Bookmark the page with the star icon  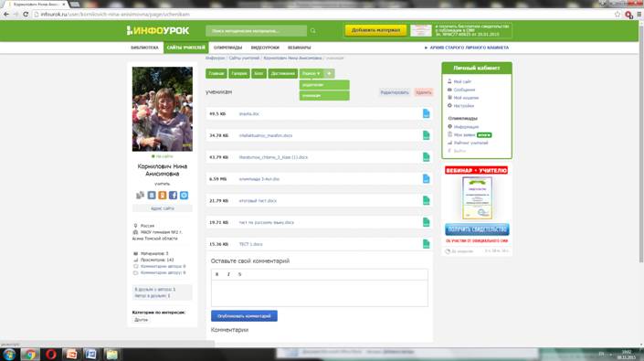(x=618, y=15)
